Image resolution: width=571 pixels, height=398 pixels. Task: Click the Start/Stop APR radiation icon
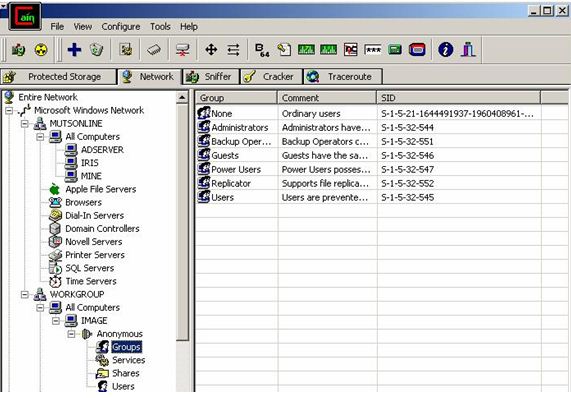point(41,50)
